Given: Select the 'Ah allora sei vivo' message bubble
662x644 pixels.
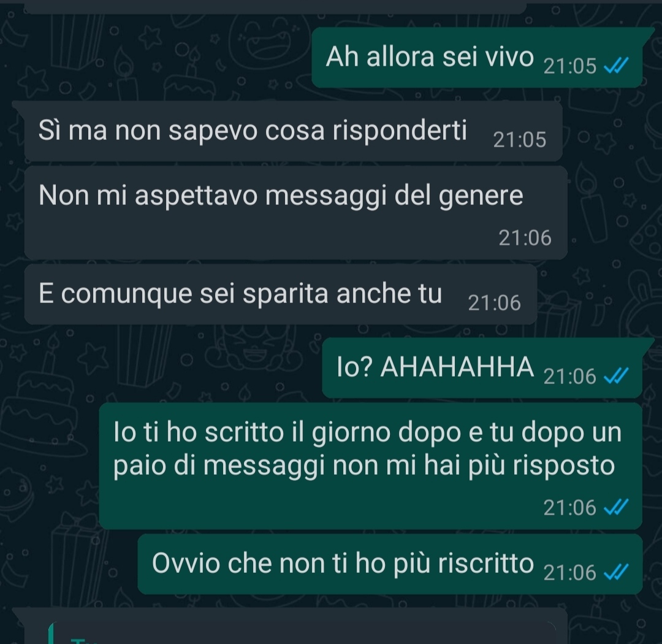Looking at the screenshot, I should pyautogui.click(x=477, y=58).
